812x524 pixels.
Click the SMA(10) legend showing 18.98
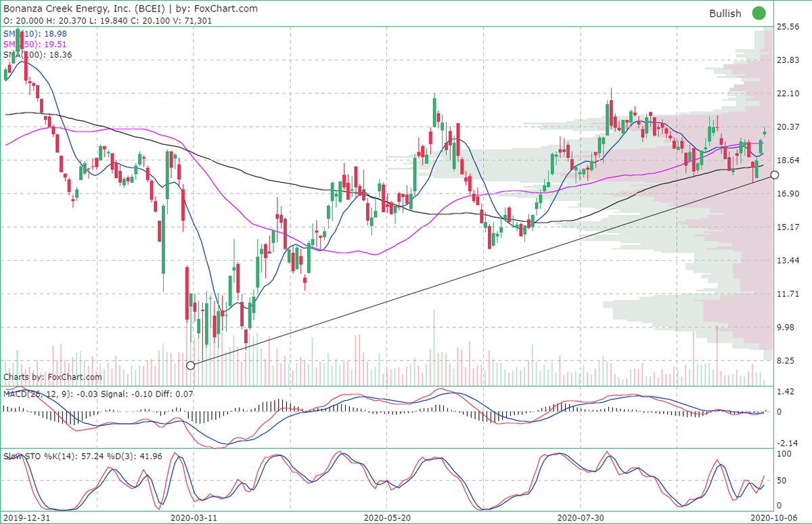point(36,34)
